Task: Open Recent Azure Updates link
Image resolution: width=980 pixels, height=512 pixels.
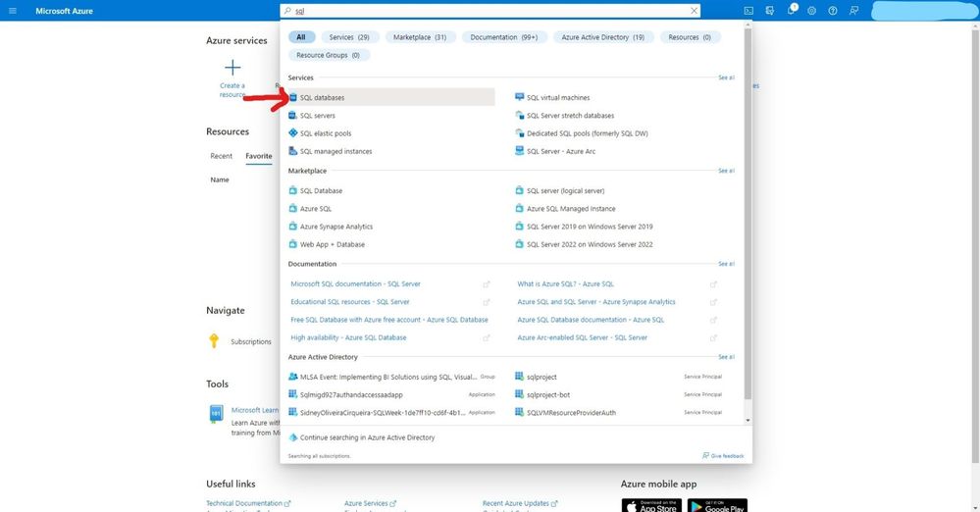Action: (x=519, y=503)
